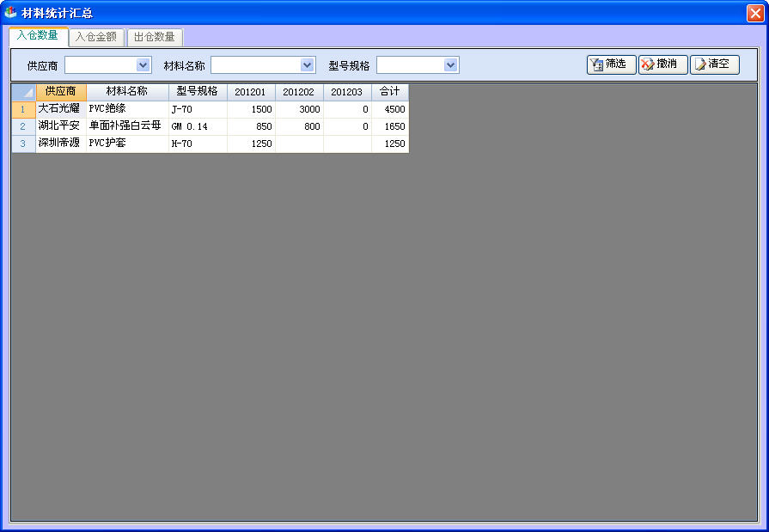Viewport: 769px width, 532px height.
Task: Switch to the 入仓金额 tab
Action: click(x=96, y=37)
